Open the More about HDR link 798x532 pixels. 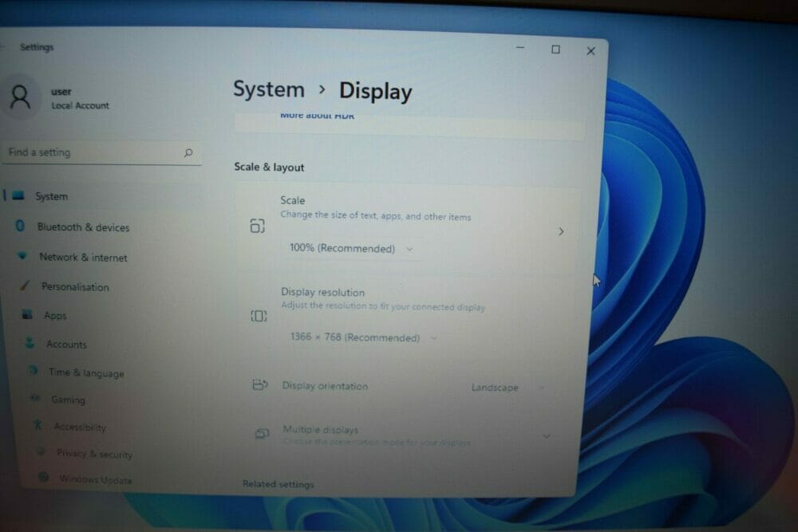click(318, 116)
